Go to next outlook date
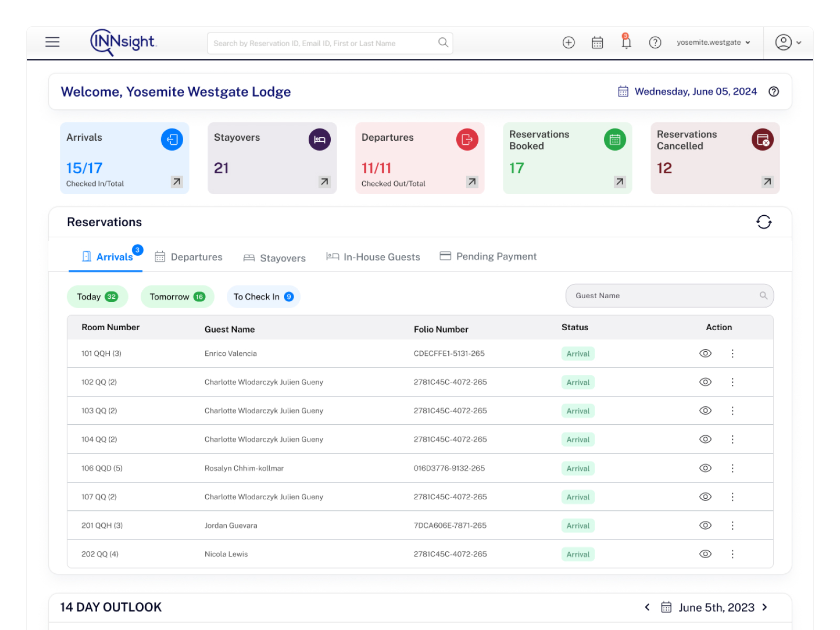The height and width of the screenshot is (630, 840). [x=765, y=607]
